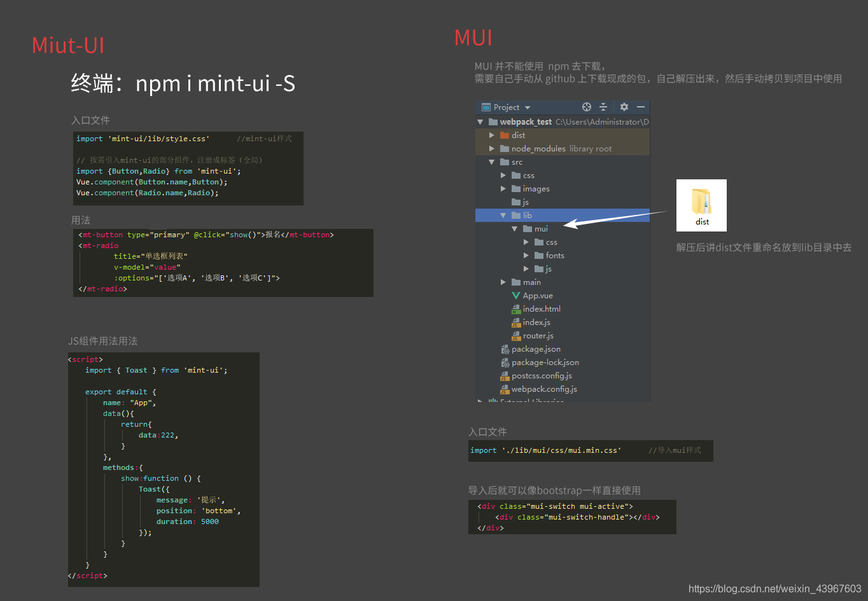
Task: Click the Project view window icon
Action: pos(486,107)
